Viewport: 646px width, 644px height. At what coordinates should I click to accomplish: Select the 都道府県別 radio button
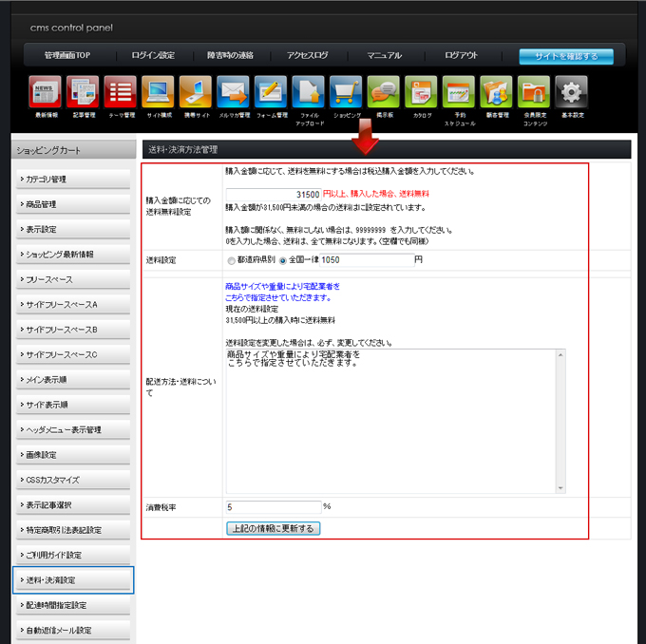tap(232, 260)
